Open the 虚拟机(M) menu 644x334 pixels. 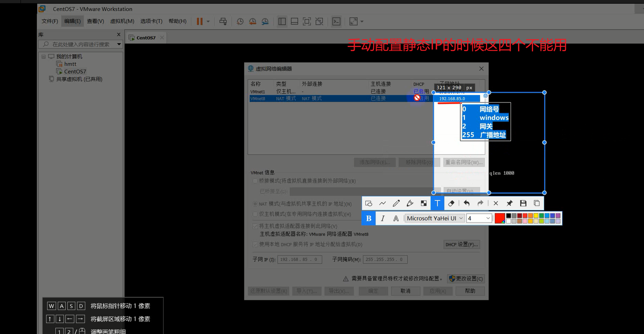[x=122, y=21]
